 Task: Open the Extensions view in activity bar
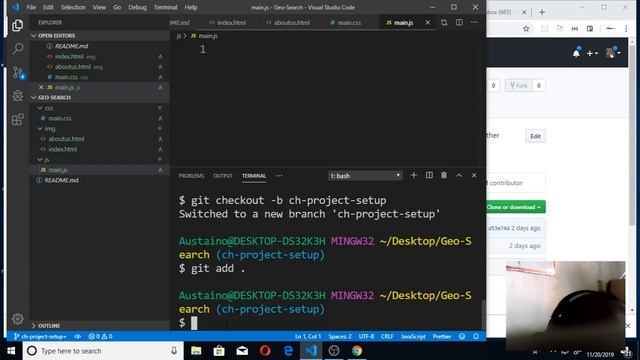tap(17, 119)
